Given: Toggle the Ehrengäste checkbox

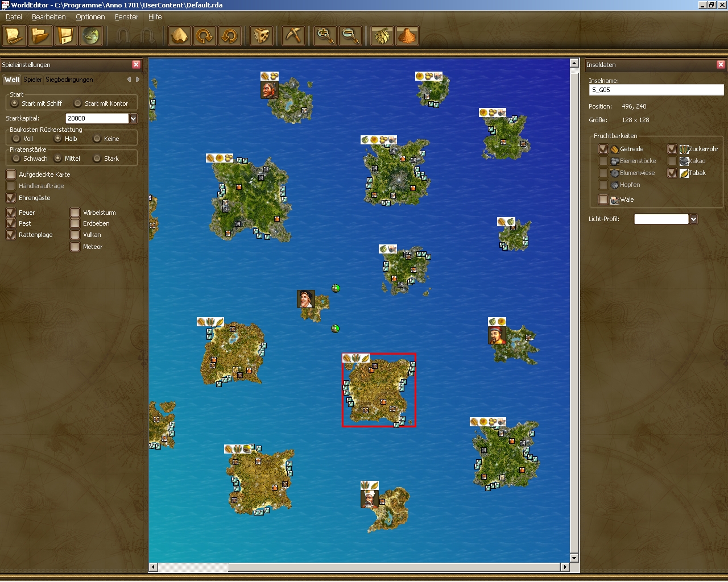Looking at the screenshot, I should (11, 198).
